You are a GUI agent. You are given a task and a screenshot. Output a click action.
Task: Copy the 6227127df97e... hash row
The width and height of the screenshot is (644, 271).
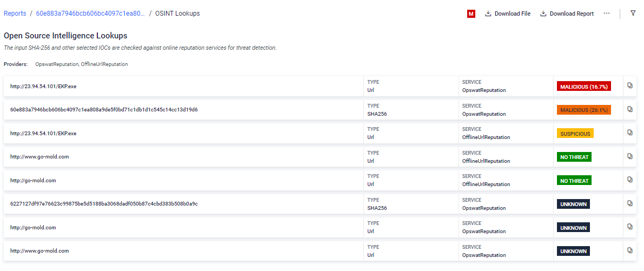pos(630,203)
